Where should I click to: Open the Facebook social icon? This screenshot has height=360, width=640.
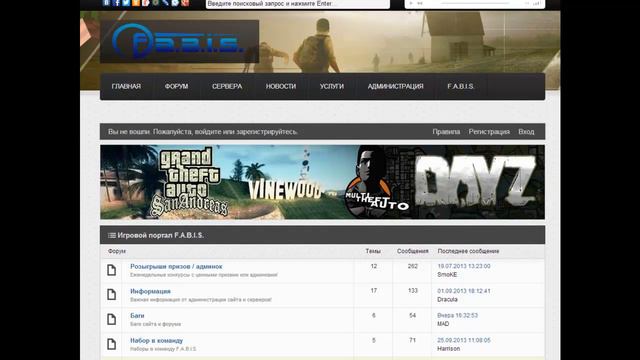pyautogui.click(x=116, y=3)
